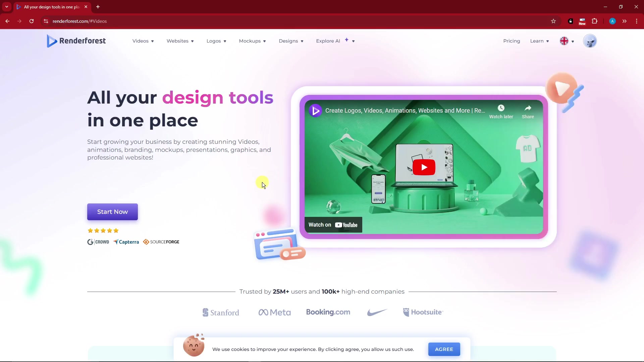Expand the Explore AI menu
This screenshot has height=362, width=644.
coord(335,41)
